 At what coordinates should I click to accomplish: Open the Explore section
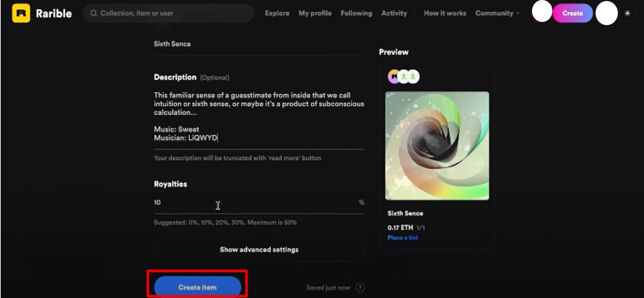tap(276, 13)
